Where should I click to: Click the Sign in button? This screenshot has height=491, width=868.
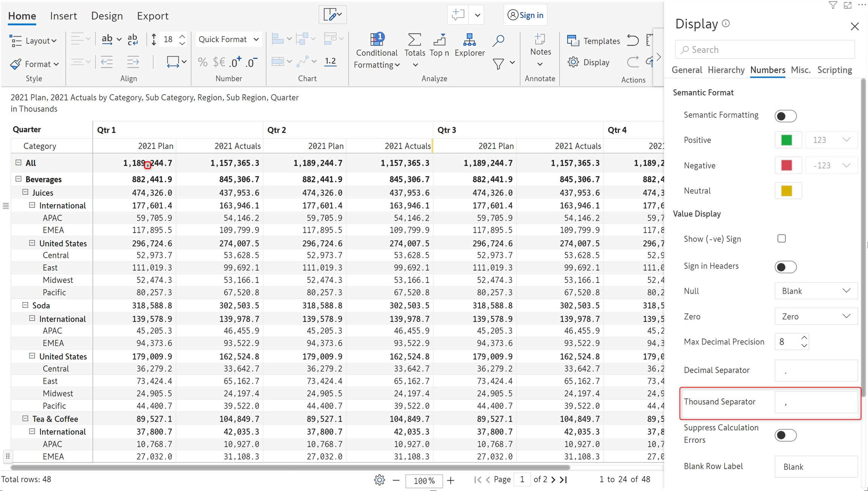coord(526,15)
